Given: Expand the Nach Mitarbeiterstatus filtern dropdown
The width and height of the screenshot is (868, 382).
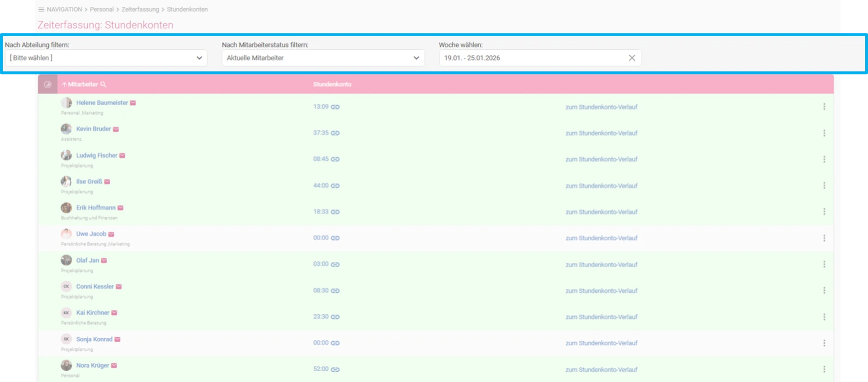Looking at the screenshot, I should coord(323,58).
